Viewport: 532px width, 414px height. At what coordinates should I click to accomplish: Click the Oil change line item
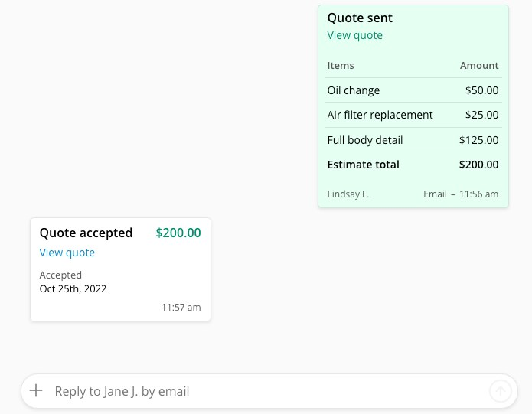(354, 90)
